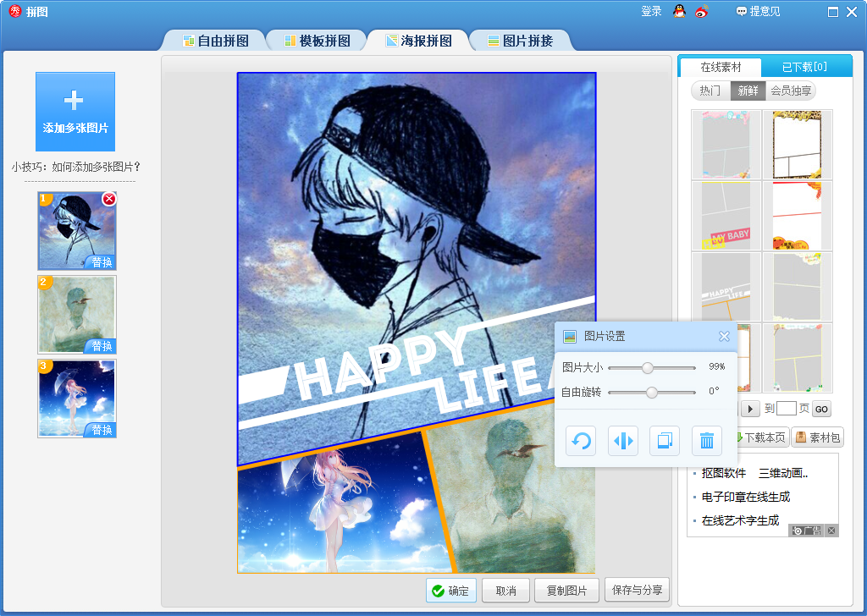The width and height of the screenshot is (867, 616).
Task: Click the next page arrow in templates panel
Action: [x=751, y=409]
